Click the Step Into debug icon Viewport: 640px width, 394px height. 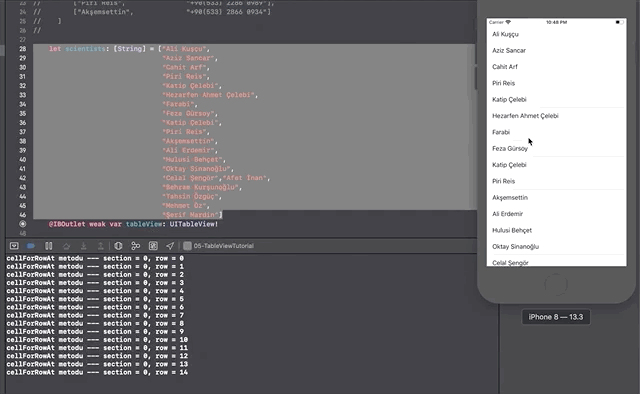pos(83,246)
